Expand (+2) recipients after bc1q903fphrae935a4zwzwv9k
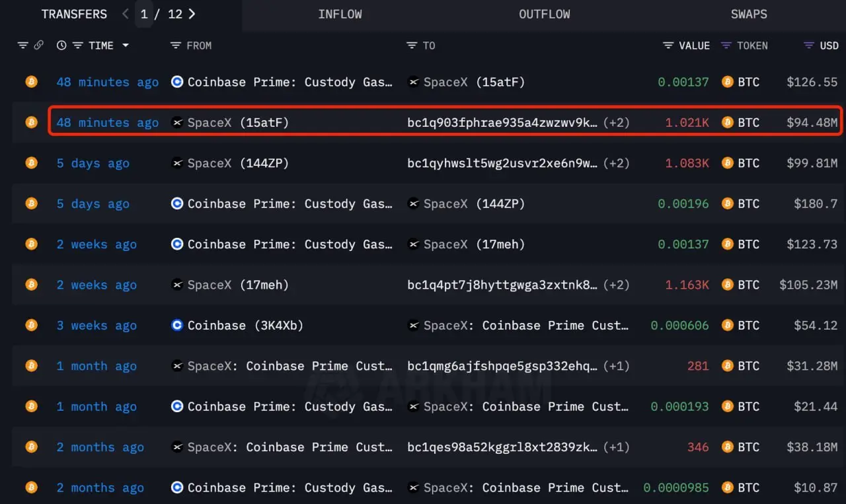Screen dimensions: 846x504 tap(616, 123)
